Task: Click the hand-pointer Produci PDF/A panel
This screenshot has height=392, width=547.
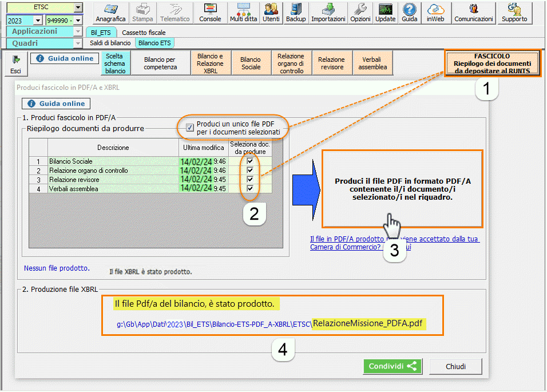Action: (x=403, y=189)
